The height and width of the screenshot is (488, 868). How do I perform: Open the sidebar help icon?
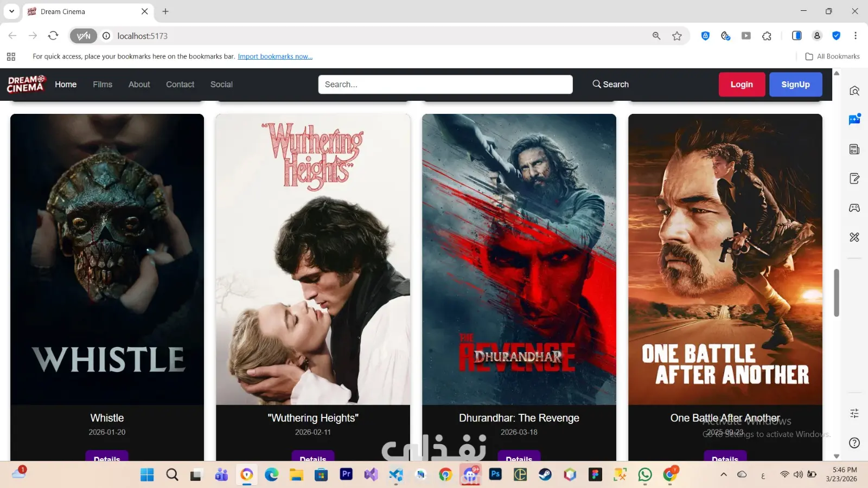point(854,442)
